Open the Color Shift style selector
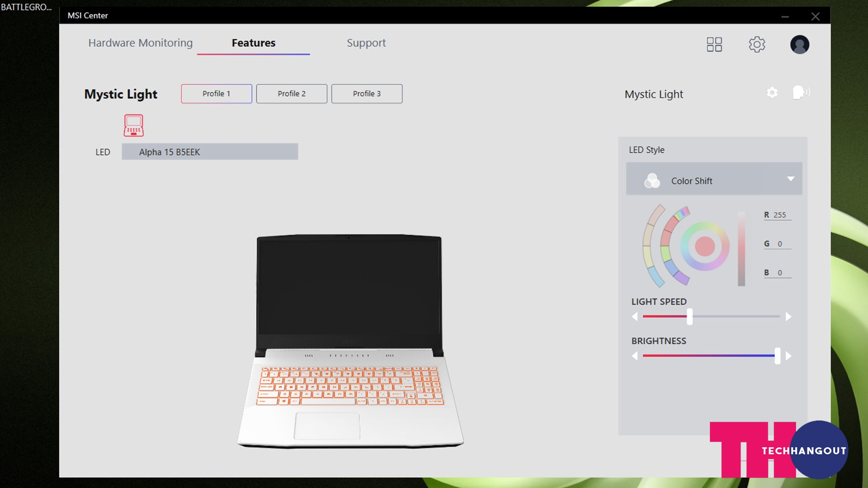Screen dimensions: 868x488 [x=714, y=179]
